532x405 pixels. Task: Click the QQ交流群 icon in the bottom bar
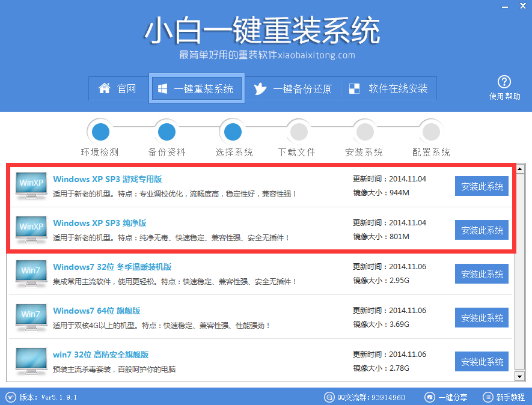[329, 397]
